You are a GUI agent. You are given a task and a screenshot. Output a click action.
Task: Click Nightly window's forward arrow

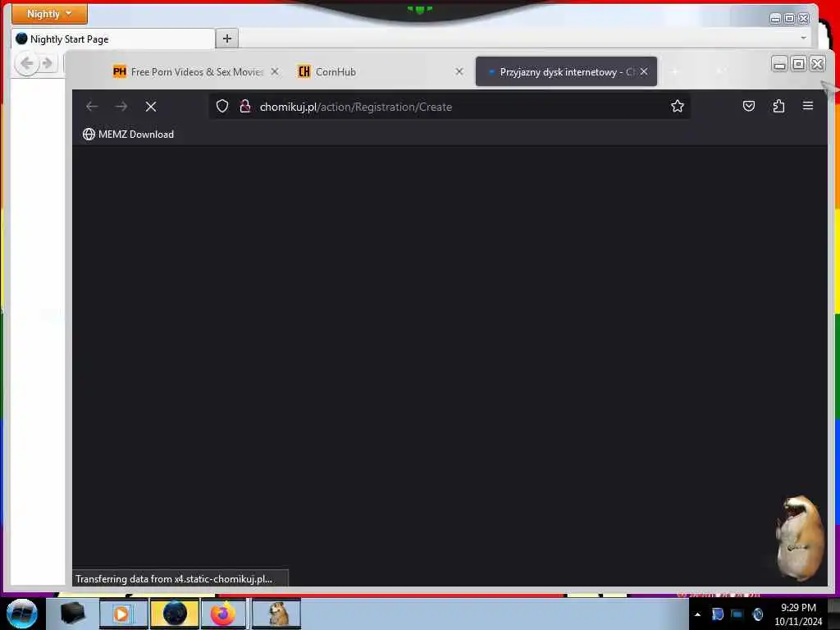(47, 64)
